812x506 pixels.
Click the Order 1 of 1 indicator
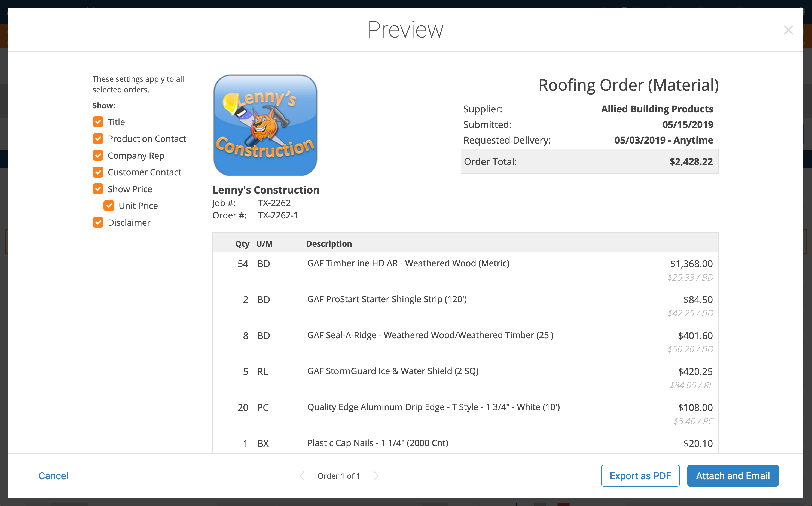[x=338, y=476]
